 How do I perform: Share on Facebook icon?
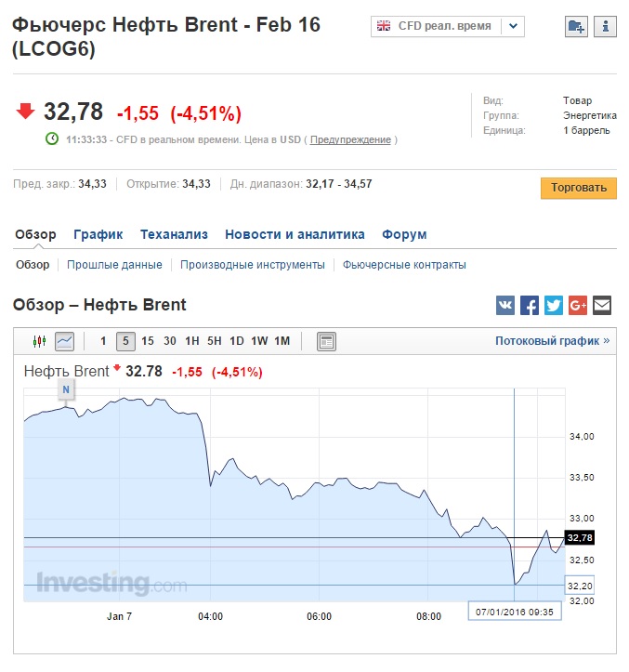530,305
